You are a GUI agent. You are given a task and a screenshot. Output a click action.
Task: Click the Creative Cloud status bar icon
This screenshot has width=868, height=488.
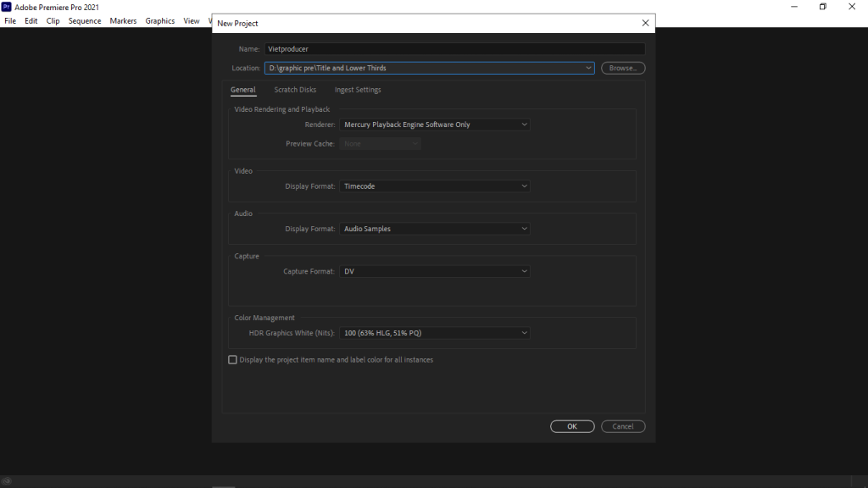7,481
